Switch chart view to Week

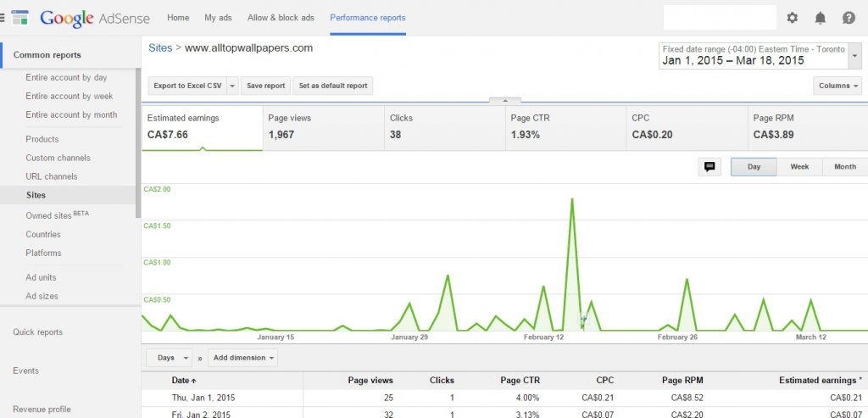[x=799, y=167]
